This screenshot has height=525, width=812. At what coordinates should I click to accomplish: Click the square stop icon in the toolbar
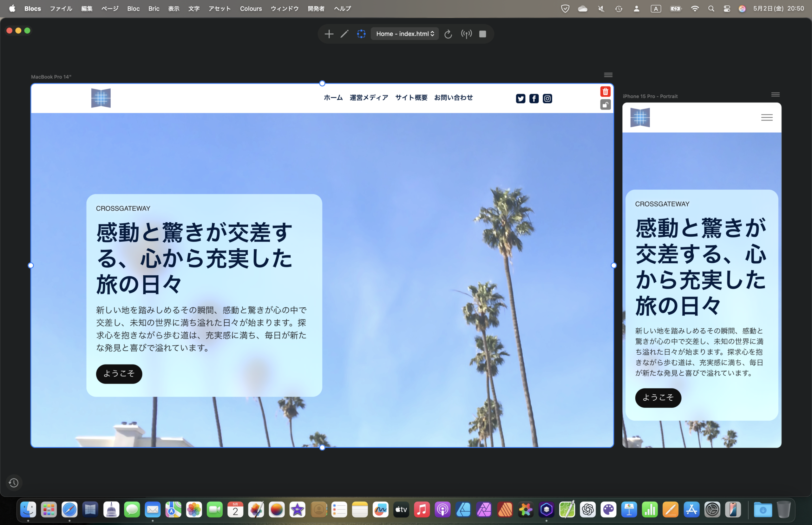(x=482, y=34)
